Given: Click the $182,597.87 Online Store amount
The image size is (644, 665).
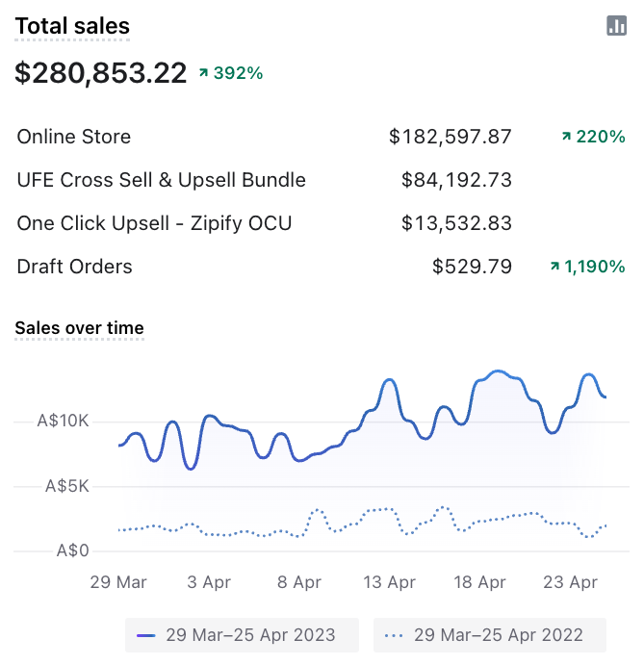Looking at the screenshot, I should point(451,137).
